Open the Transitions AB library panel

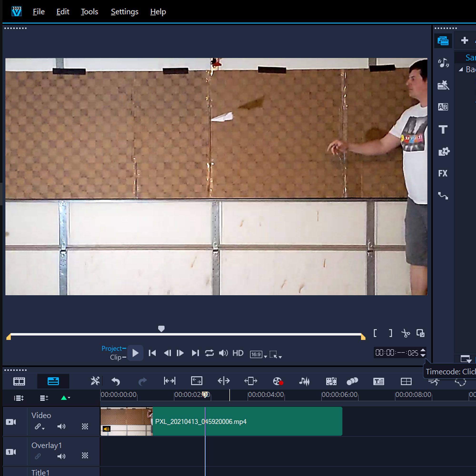tap(443, 107)
